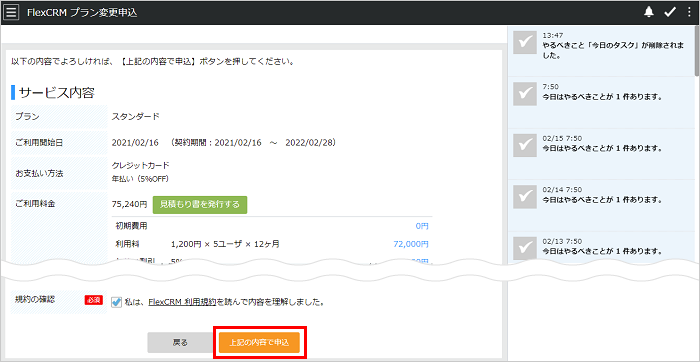Click the 72,000円 usage fee amount
700x362 pixels.
pyautogui.click(x=411, y=244)
